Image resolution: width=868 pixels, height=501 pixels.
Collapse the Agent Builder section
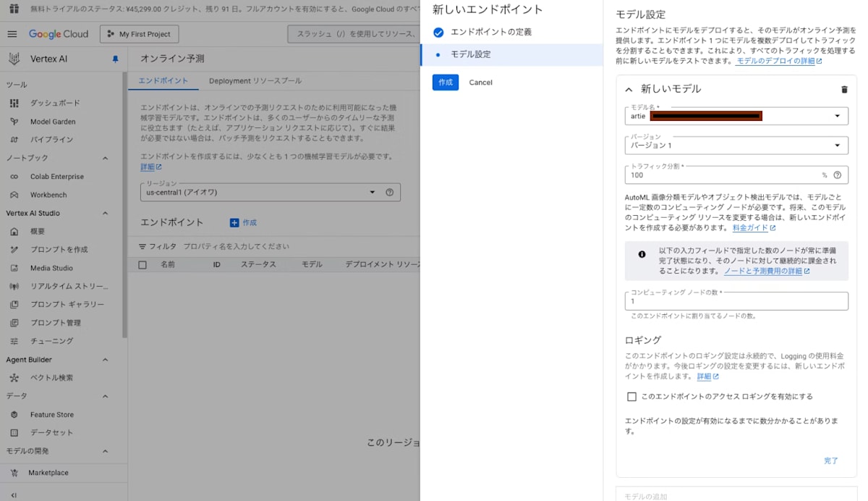105,360
